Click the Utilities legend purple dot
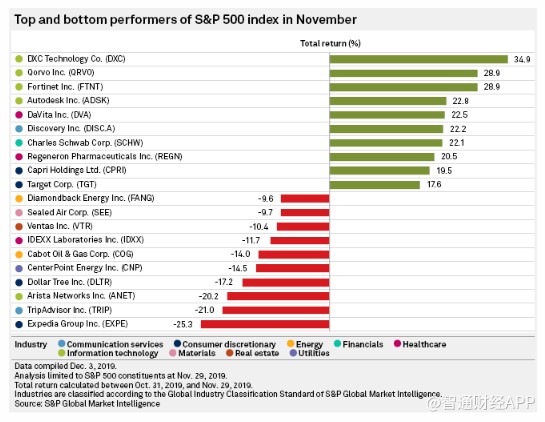The height and width of the screenshot is (422, 545). click(x=293, y=353)
